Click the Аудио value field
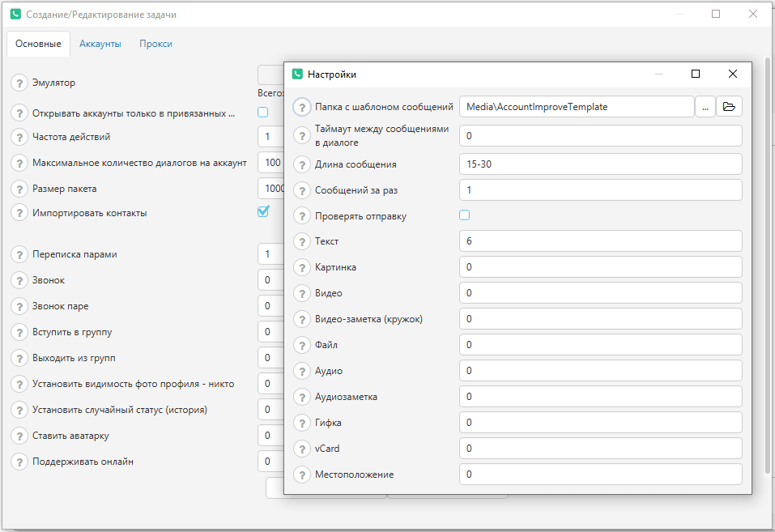 click(601, 370)
